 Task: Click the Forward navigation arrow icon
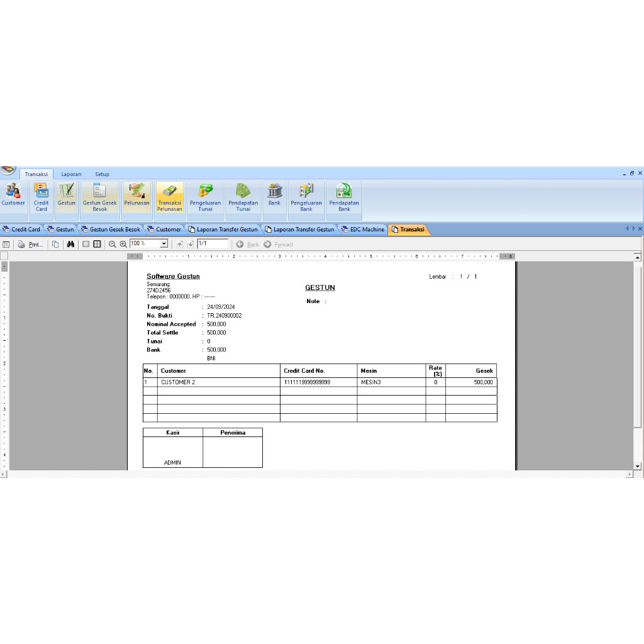click(267, 245)
